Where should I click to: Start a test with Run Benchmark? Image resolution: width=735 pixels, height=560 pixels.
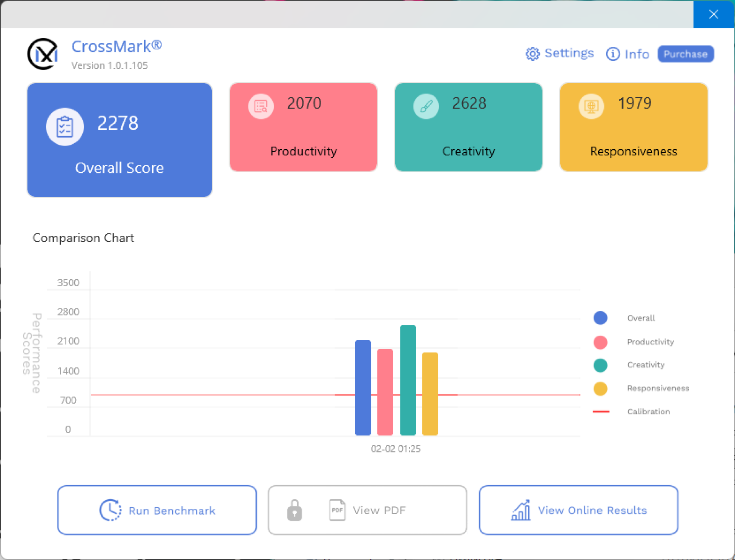[157, 510]
